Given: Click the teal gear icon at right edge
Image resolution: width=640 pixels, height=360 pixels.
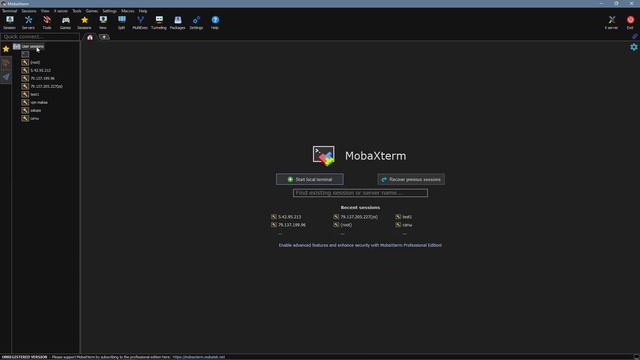Looking at the screenshot, I should 634,47.
